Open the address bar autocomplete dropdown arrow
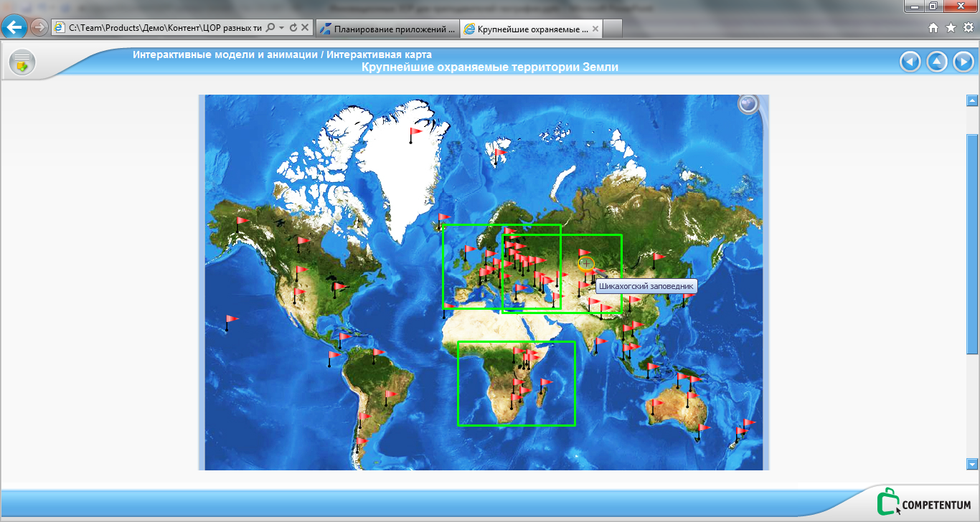Image resolution: width=980 pixels, height=522 pixels. 282,28
